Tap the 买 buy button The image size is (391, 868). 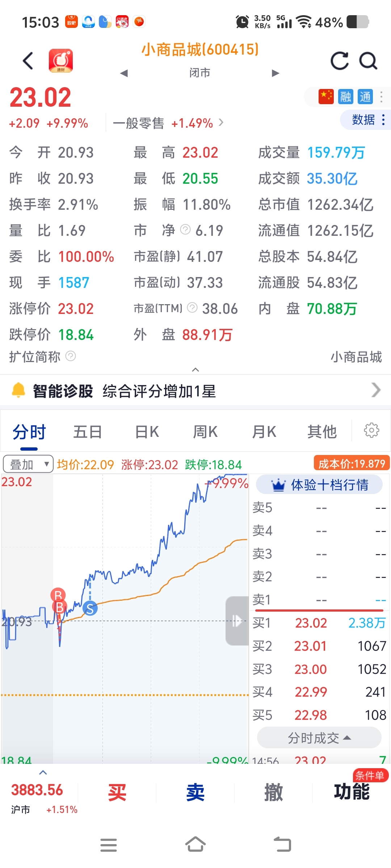pyautogui.click(x=117, y=792)
